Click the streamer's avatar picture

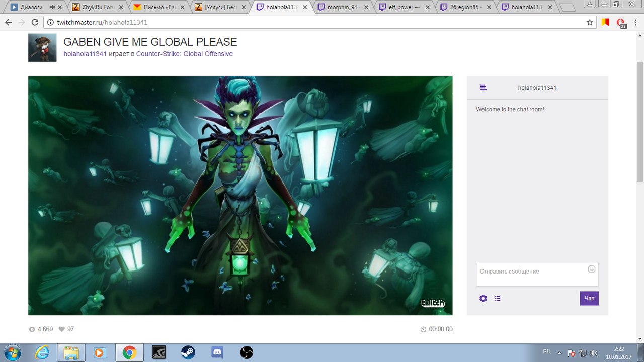[x=42, y=48]
